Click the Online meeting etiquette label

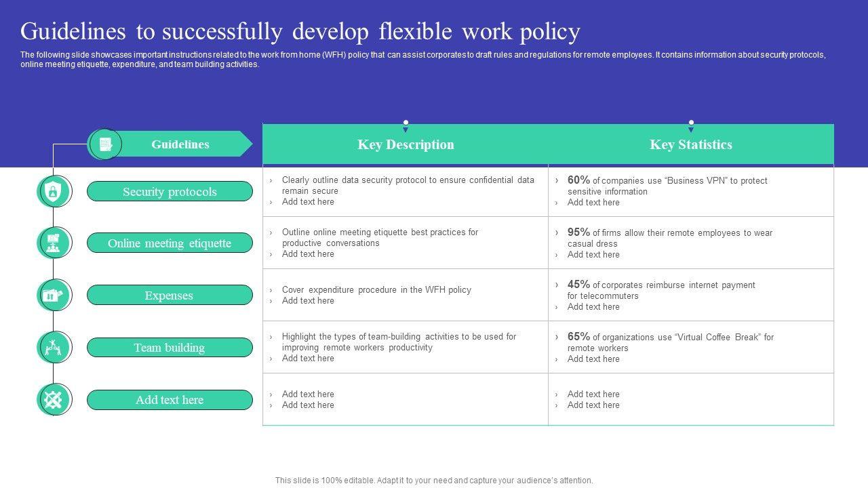coord(170,243)
